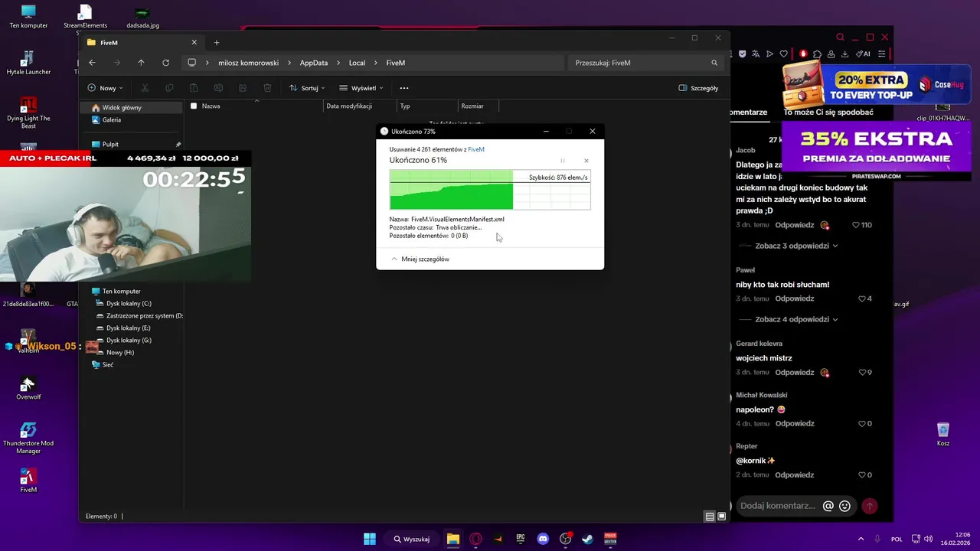Click the browser translate icon
The image size is (980, 551).
[x=756, y=54]
